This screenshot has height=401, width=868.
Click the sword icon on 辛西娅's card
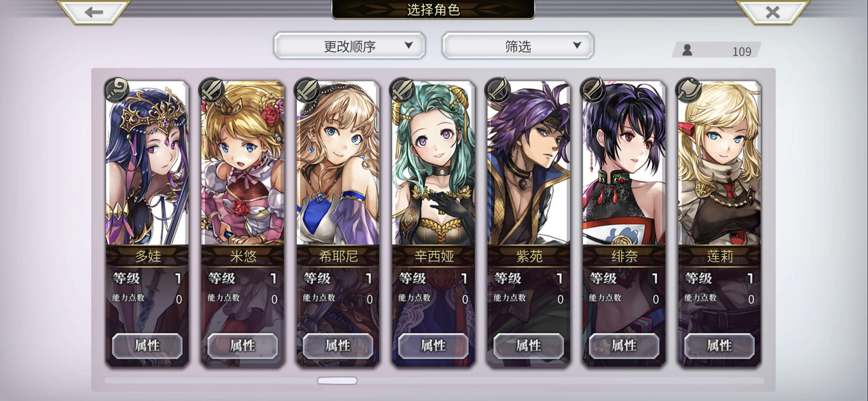403,89
